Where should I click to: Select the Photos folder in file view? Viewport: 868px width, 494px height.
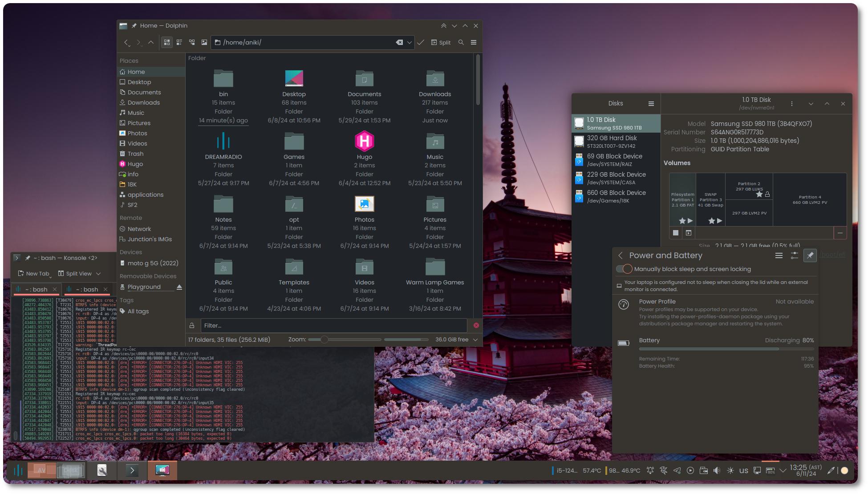point(365,204)
